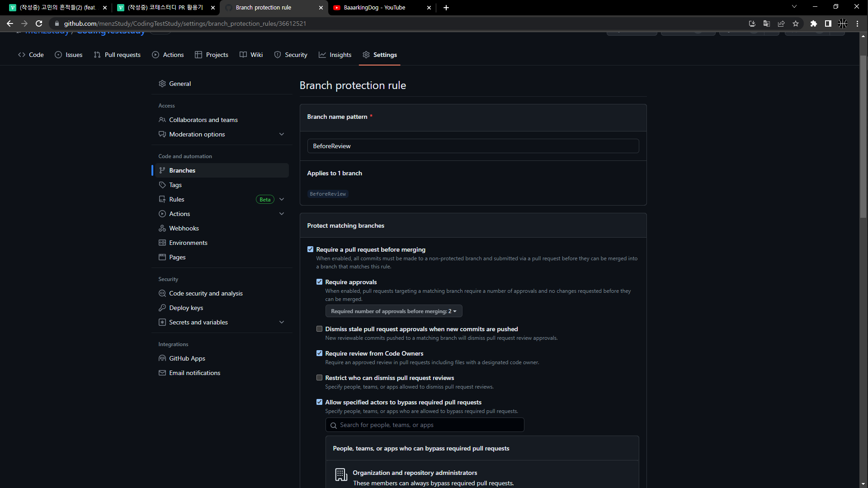Click the Deploy keys key icon

click(162, 308)
